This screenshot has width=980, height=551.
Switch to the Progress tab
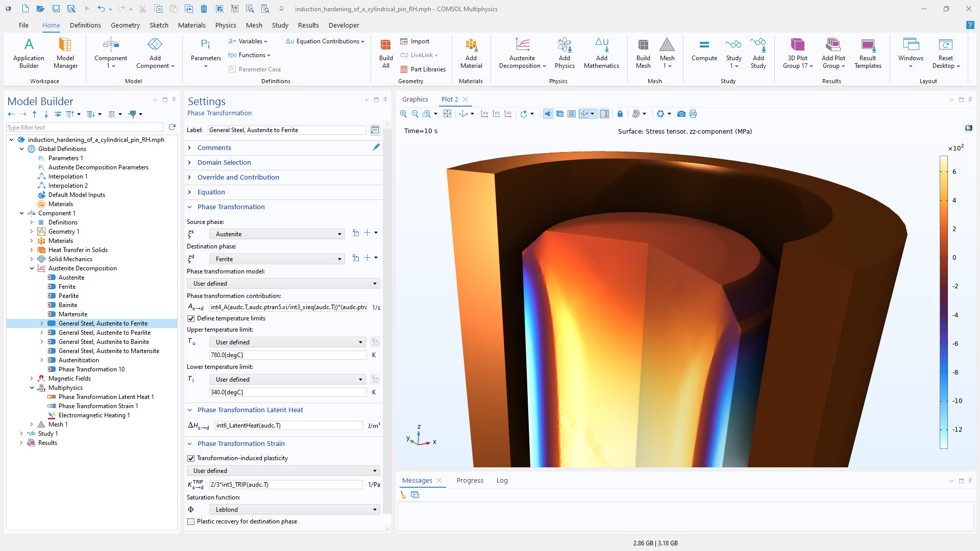(470, 480)
